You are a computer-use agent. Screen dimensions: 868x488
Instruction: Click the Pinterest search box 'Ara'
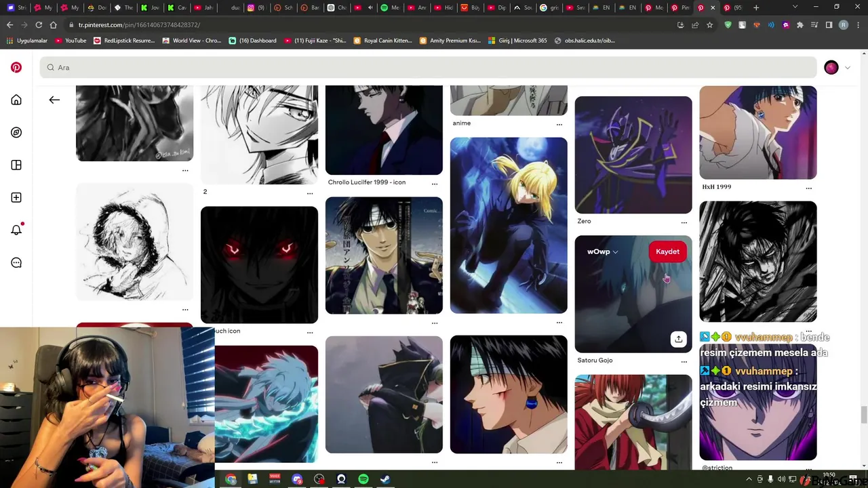point(429,67)
